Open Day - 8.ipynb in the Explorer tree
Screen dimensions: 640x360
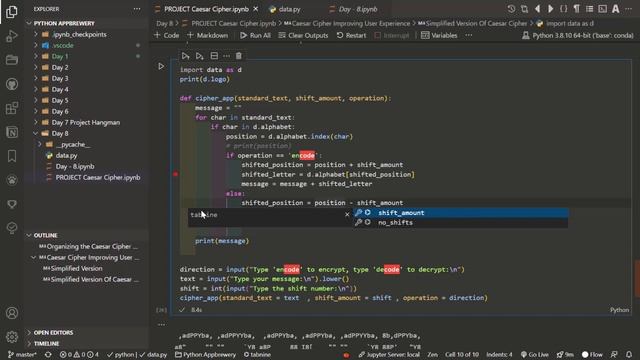[75, 167]
